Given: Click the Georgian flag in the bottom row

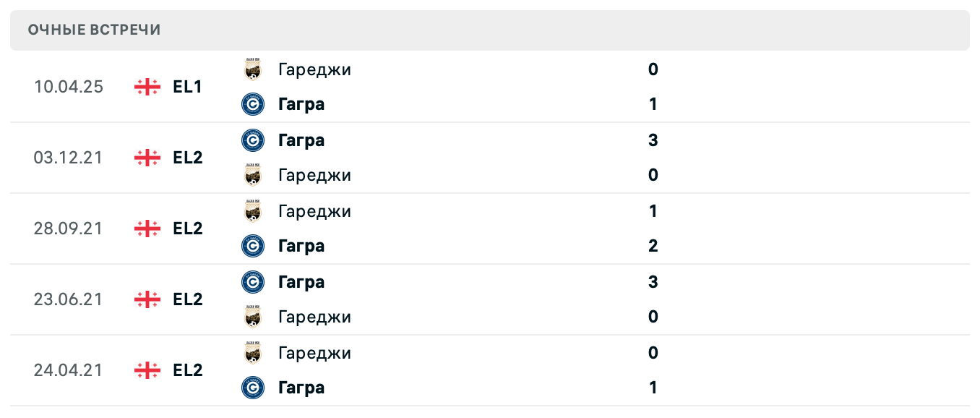Looking at the screenshot, I should point(147,370).
